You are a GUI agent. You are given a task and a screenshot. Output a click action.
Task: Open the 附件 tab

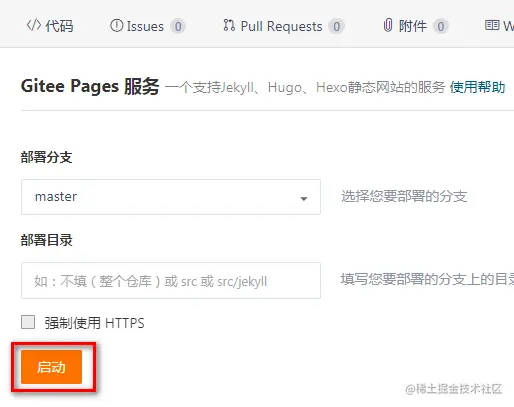[416, 26]
